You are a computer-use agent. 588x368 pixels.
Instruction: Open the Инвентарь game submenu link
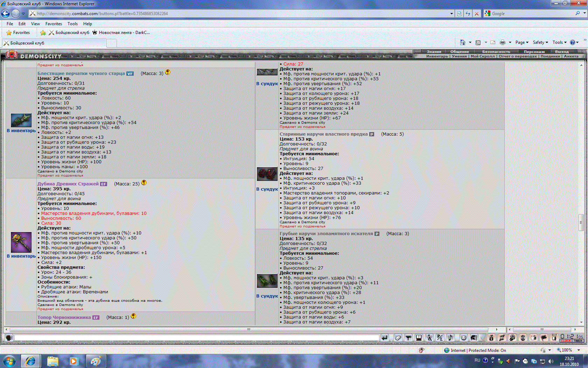[x=437, y=56]
